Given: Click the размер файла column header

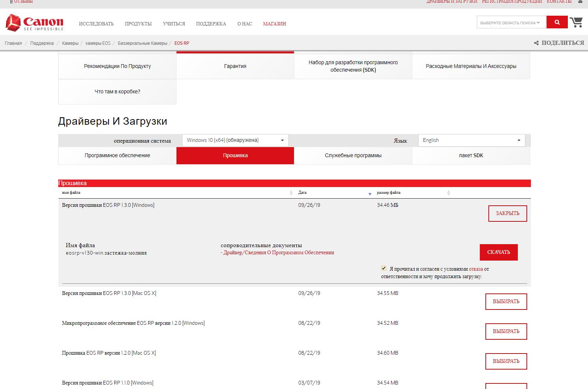Looking at the screenshot, I should pyautogui.click(x=389, y=193).
